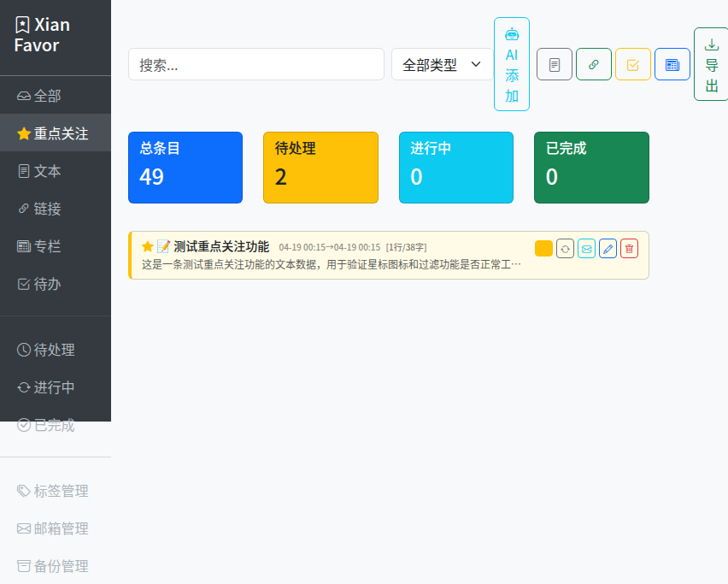Add new link icon button

pos(594,64)
